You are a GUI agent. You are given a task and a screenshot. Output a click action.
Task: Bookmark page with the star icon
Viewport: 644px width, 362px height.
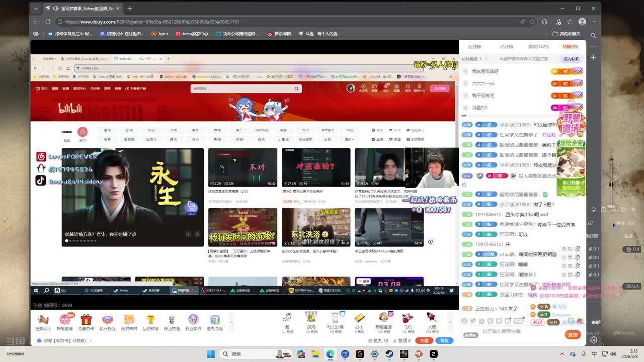532,22
